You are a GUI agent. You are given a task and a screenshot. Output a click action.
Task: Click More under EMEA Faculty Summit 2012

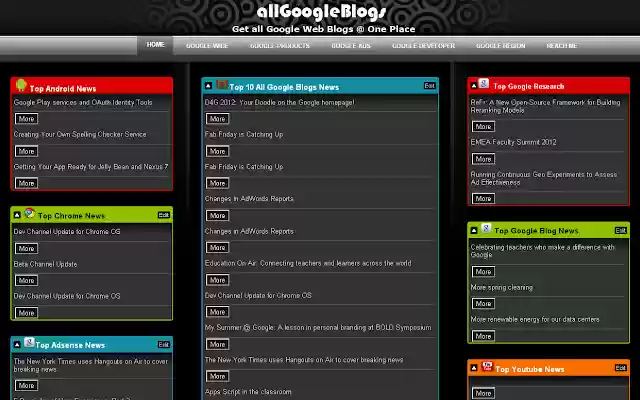point(483,159)
